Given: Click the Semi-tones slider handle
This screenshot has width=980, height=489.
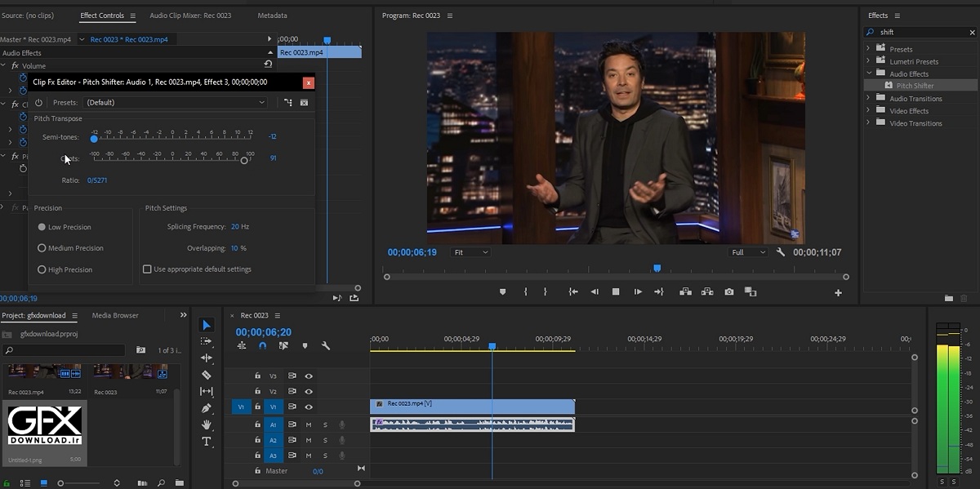Looking at the screenshot, I should coord(94,140).
